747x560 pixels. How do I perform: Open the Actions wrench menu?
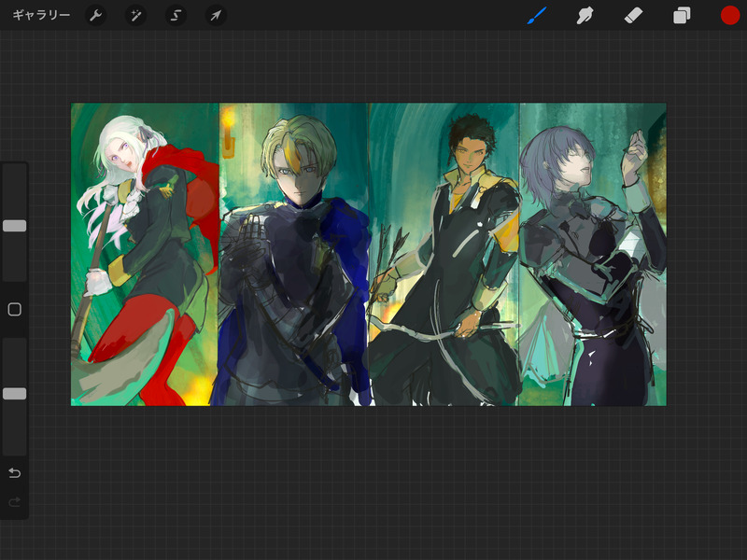pos(96,16)
